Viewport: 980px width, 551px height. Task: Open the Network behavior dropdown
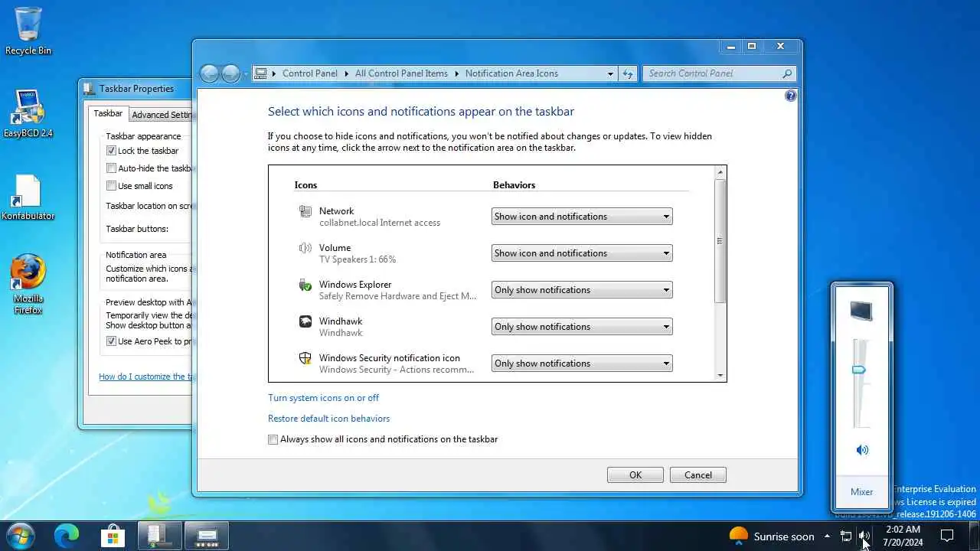(582, 217)
